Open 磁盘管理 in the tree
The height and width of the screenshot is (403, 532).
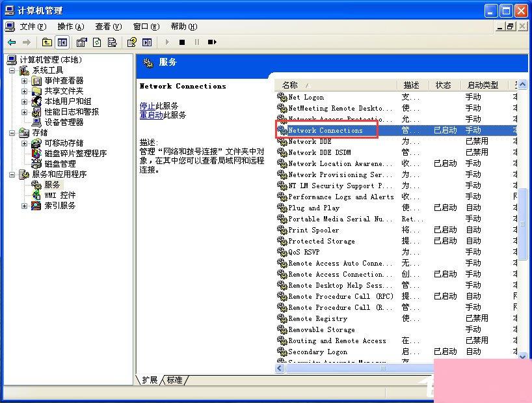pos(60,164)
